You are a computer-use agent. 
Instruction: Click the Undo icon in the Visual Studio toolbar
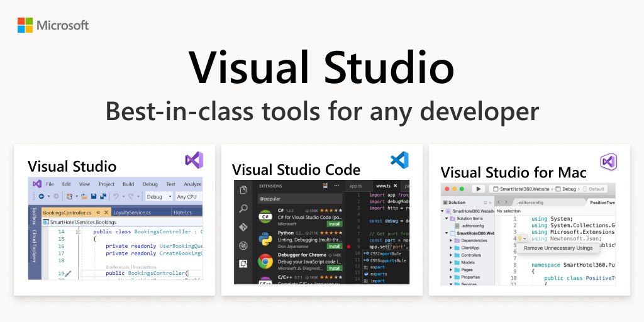click(x=116, y=196)
